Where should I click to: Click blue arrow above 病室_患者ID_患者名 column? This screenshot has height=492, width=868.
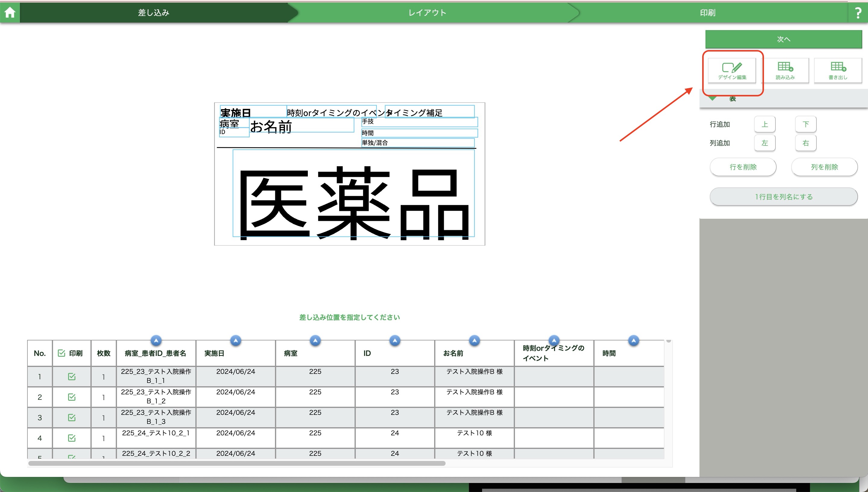click(156, 340)
